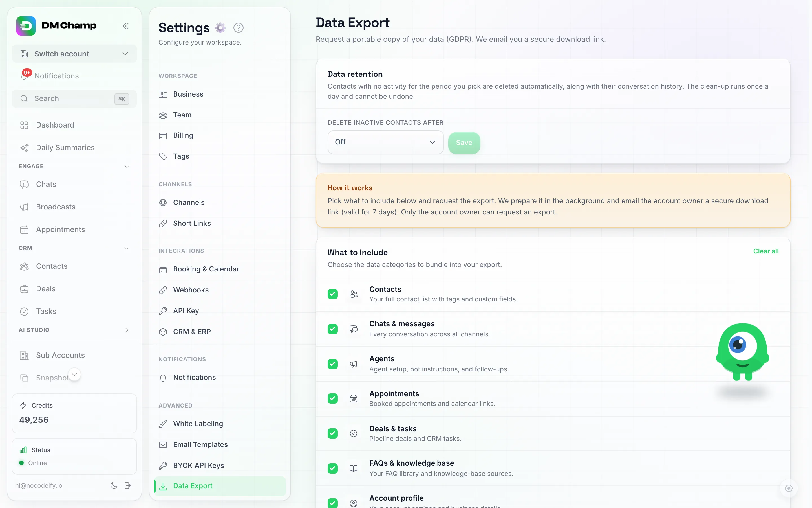This screenshot has width=812, height=508.
Task: Click the Appointments row calendar icon
Action: [x=353, y=398]
